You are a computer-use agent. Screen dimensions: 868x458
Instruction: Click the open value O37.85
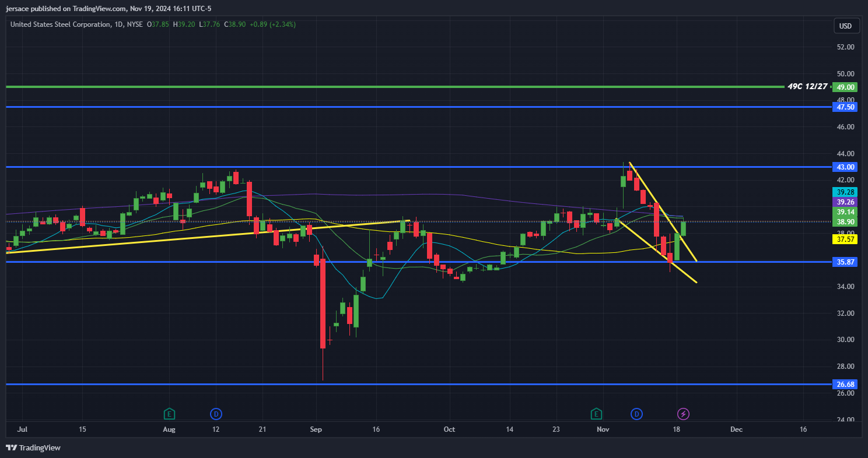coord(157,24)
